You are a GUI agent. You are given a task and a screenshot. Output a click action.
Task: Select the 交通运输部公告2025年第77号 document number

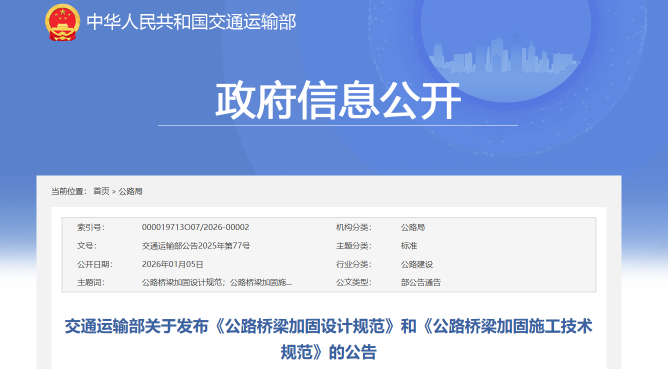pyautogui.click(x=196, y=246)
